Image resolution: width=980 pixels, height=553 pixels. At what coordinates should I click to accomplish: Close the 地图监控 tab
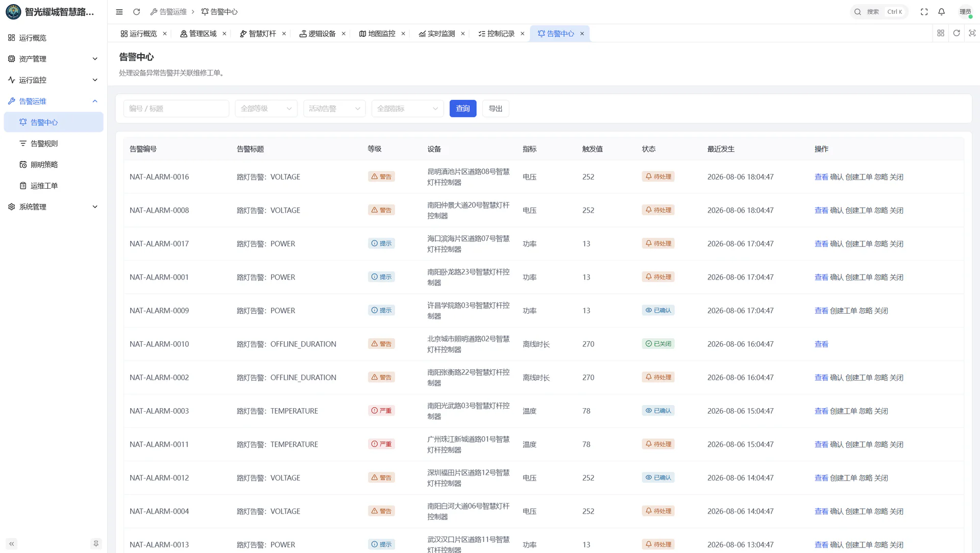pos(403,34)
